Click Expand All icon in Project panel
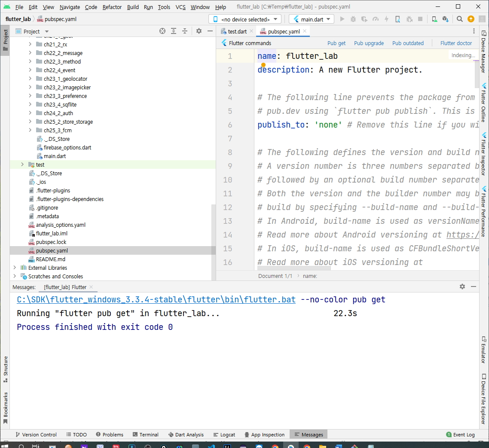This screenshot has width=489, height=448. point(174,31)
